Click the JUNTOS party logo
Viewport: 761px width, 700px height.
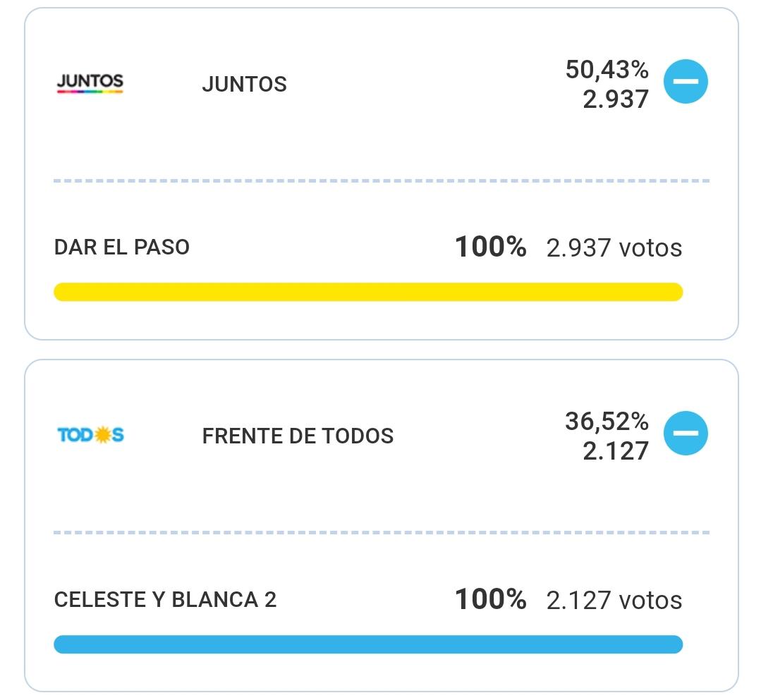coord(90,84)
